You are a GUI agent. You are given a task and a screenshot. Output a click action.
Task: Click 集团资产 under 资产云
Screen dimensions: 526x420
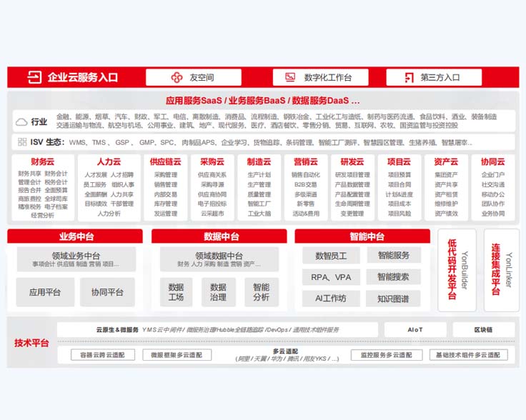446,174
